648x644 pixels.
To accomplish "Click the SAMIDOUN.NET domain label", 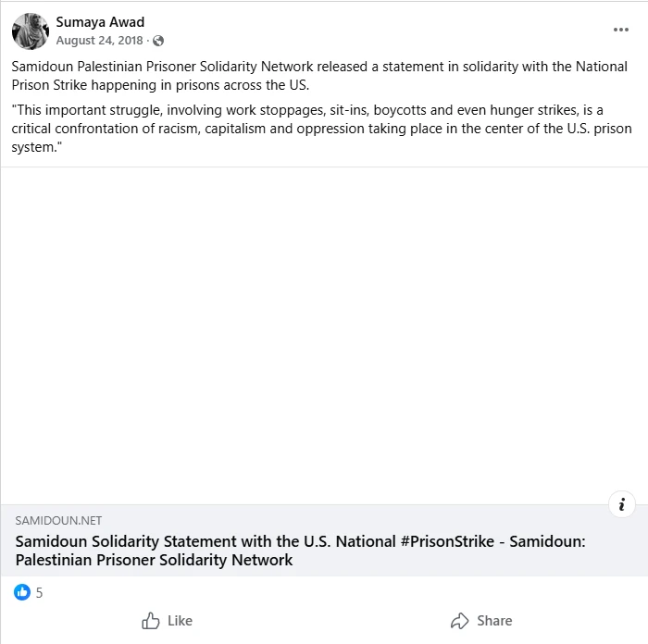I will tap(58, 521).
